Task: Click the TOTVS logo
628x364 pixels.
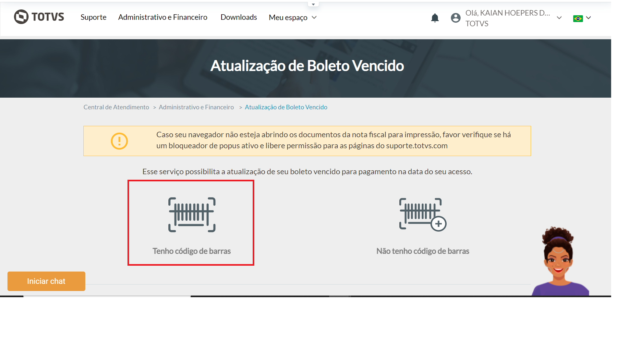Action: pyautogui.click(x=39, y=17)
